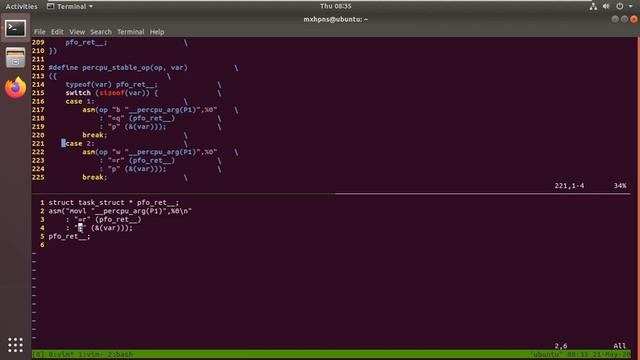Click the '2,6' position in lower pane
Screen dimensions: 640x360
click(561, 346)
